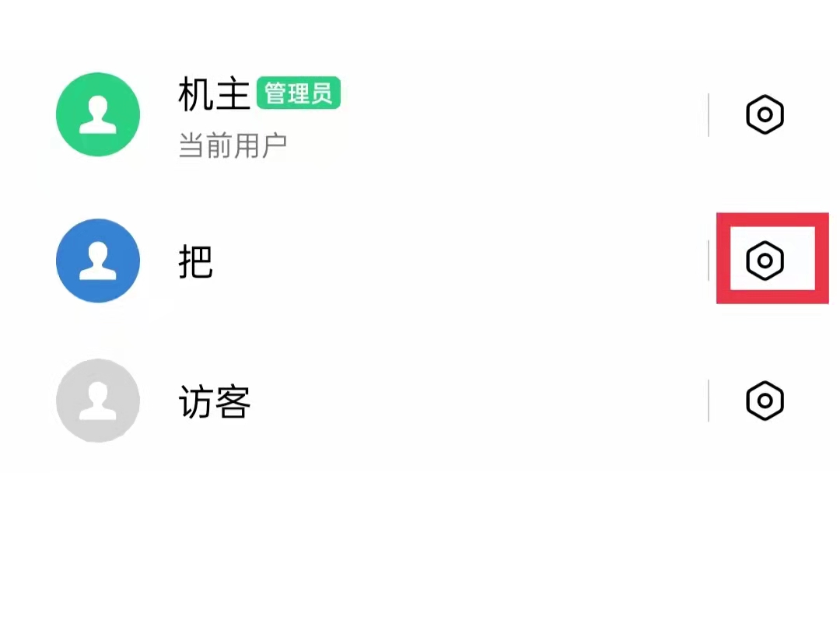Click the divider line beside 机主 gear
The width and height of the screenshot is (840, 630).
[x=709, y=114]
